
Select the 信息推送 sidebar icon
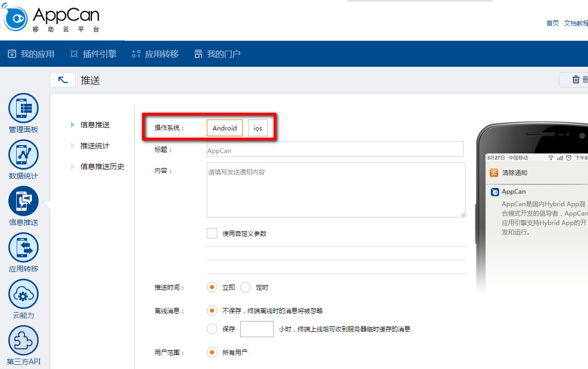pos(23,201)
